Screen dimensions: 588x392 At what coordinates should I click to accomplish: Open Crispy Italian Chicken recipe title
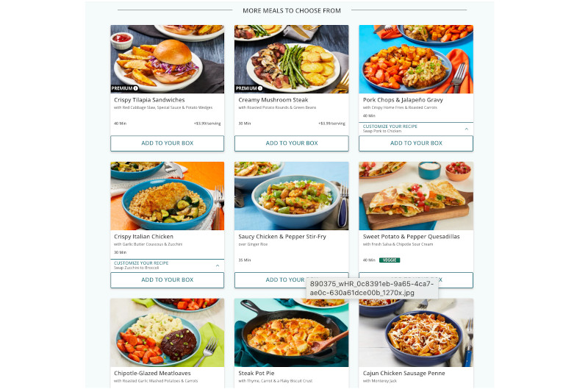[143, 237]
